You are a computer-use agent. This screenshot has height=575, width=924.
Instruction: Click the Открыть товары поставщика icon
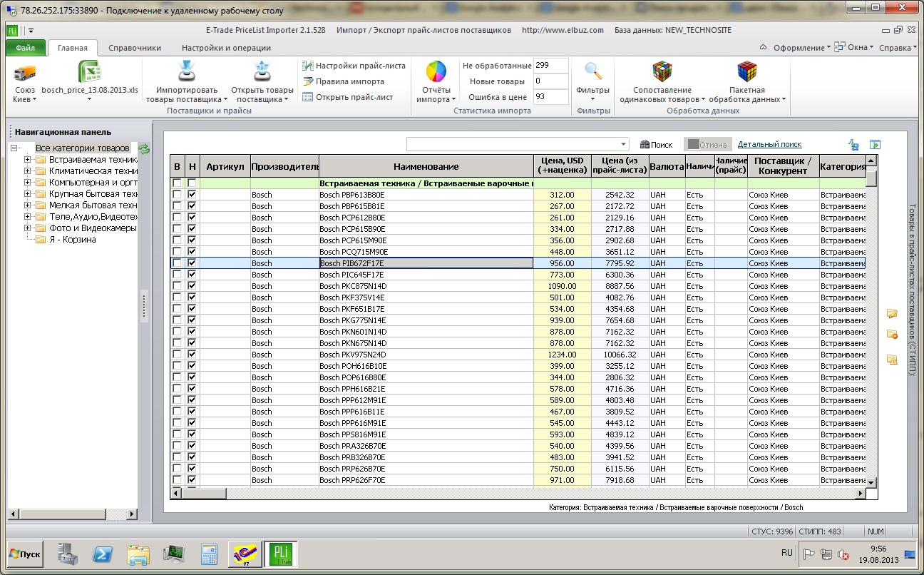[262, 72]
